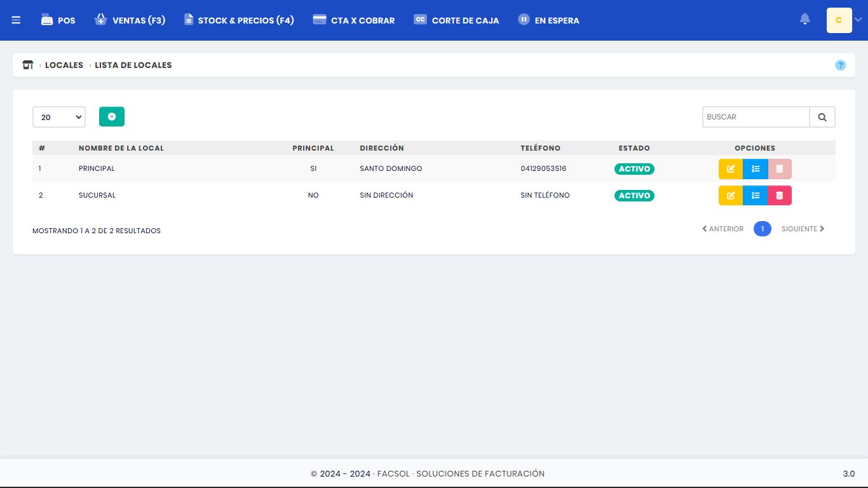Open the list options for SUCURSAL local
The height and width of the screenshot is (488, 868).
756,196
